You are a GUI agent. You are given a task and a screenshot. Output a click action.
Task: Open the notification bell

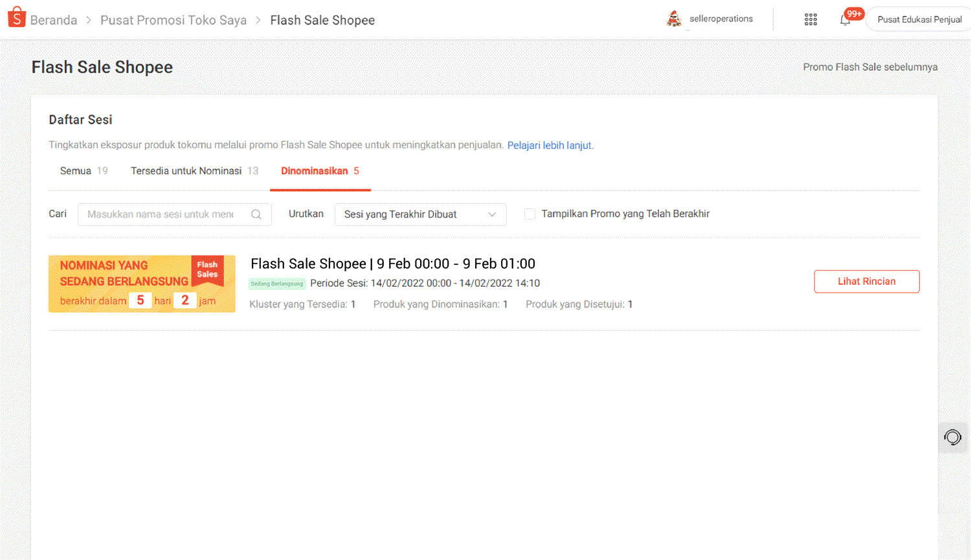tap(845, 21)
